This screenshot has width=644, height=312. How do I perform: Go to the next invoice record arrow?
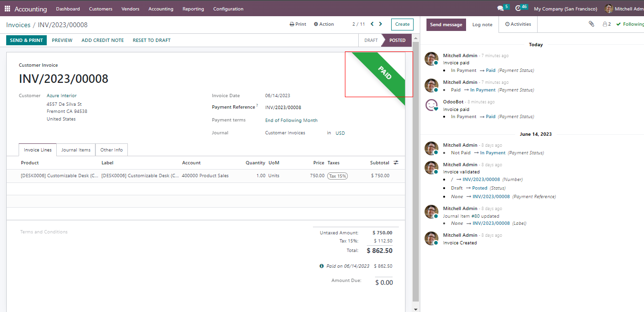(380, 24)
